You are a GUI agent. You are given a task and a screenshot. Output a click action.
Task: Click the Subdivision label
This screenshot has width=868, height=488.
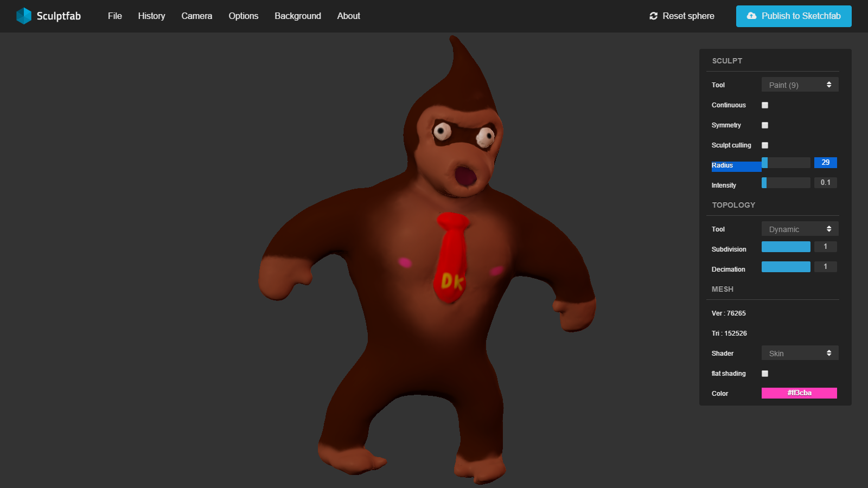(729, 249)
